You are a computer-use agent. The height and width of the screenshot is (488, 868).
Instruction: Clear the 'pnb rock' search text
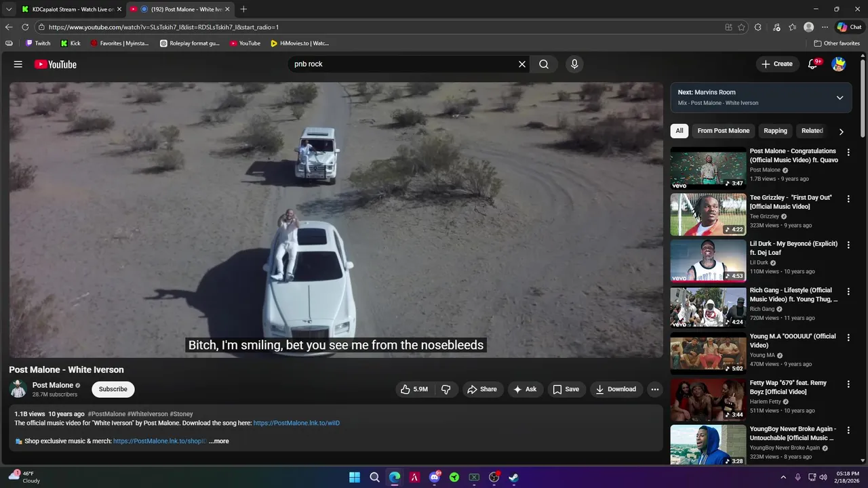pyautogui.click(x=522, y=64)
